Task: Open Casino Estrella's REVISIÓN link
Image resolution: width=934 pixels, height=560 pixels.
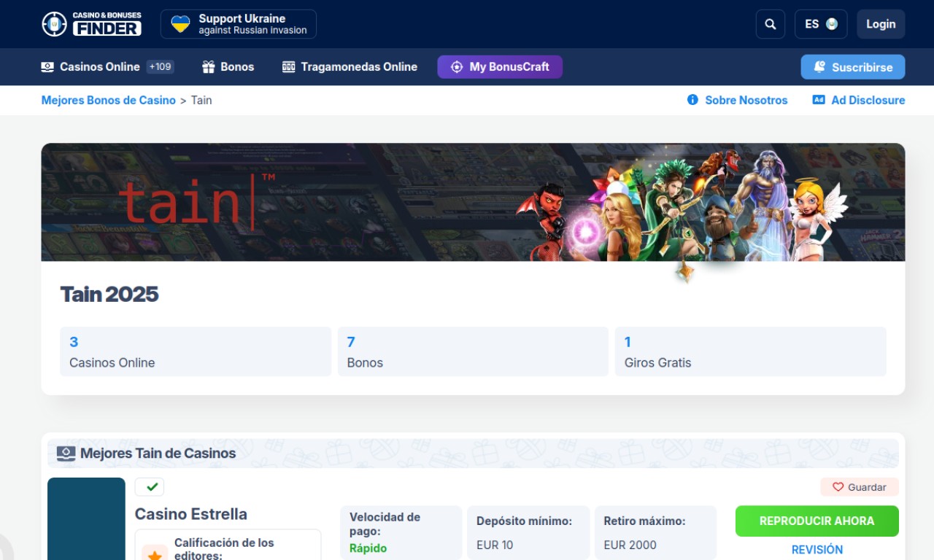Action: pyautogui.click(x=817, y=550)
